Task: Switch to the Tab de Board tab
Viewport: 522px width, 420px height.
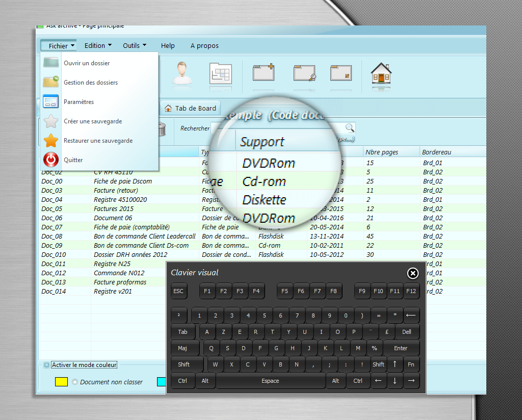Action: (x=191, y=108)
